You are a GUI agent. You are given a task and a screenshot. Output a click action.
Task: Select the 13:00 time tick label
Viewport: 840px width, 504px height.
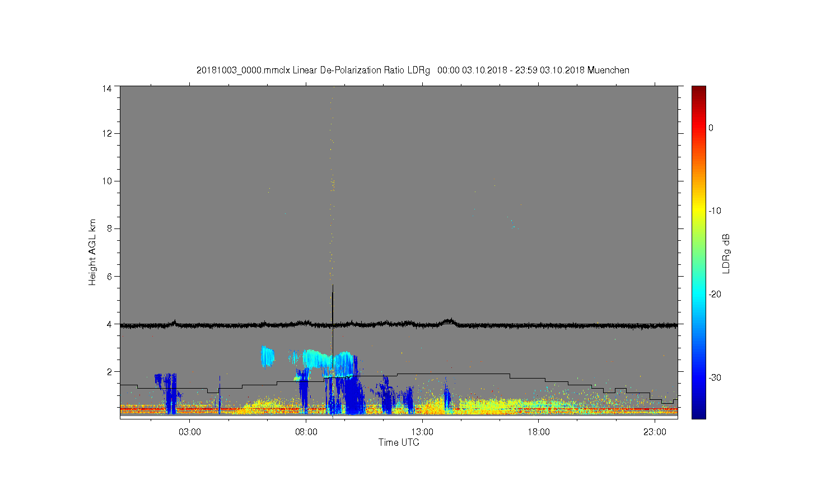(x=422, y=432)
